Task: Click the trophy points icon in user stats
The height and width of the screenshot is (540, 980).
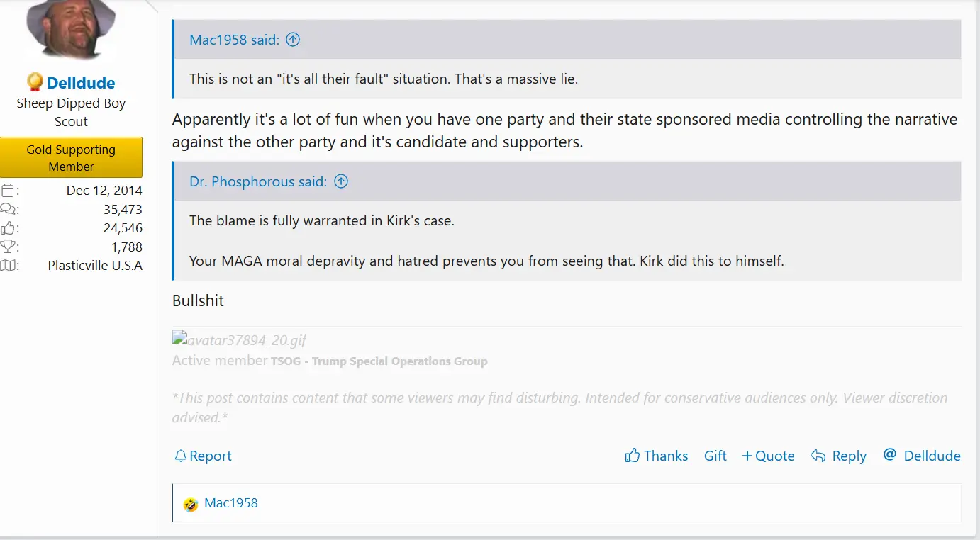Action: tap(8, 247)
